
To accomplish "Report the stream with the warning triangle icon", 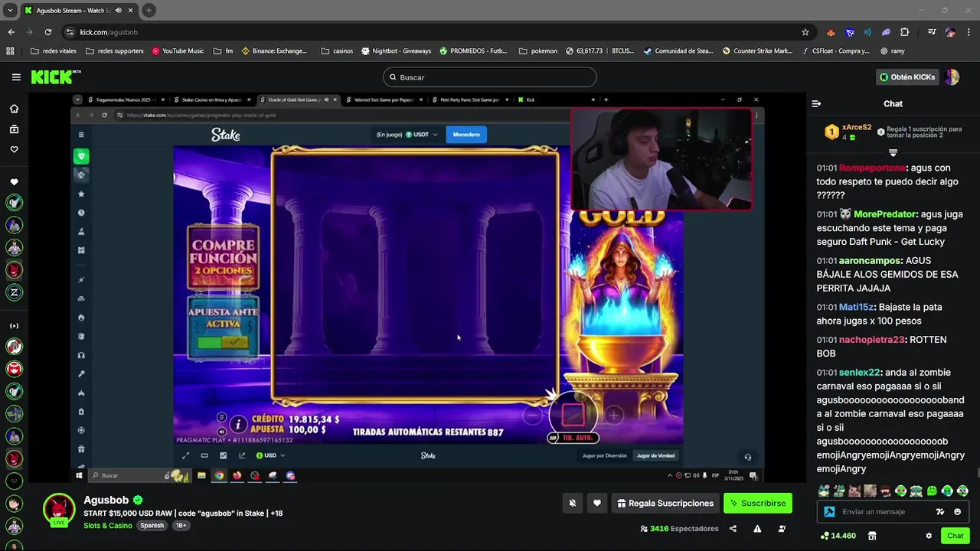I will pos(757,529).
